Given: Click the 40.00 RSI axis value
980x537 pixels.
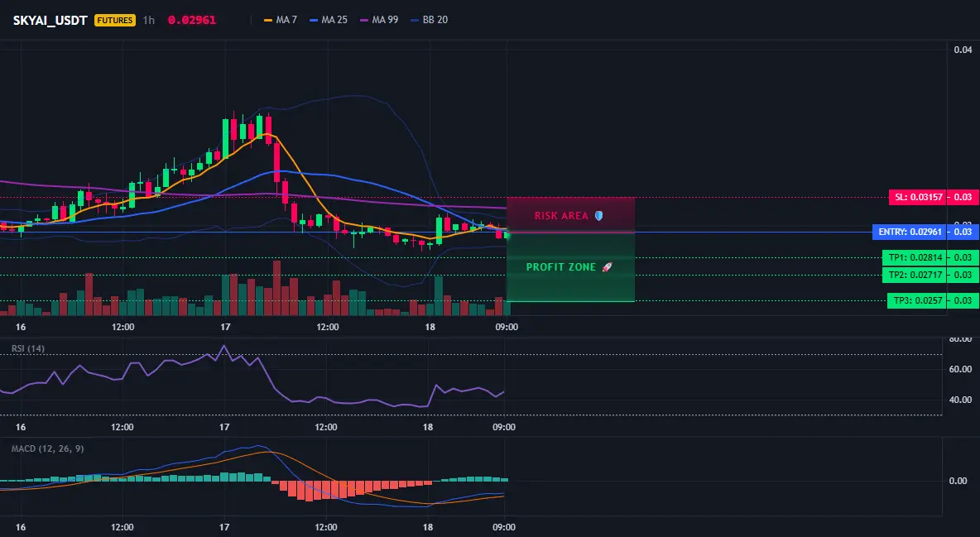Looking at the screenshot, I should [x=961, y=400].
